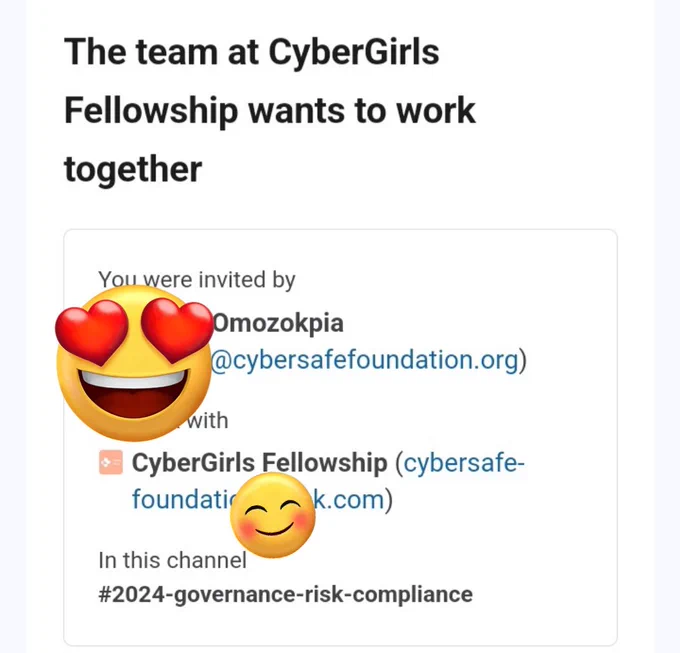Tap the blushing smiley emoji sticker

tap(272, 515)
